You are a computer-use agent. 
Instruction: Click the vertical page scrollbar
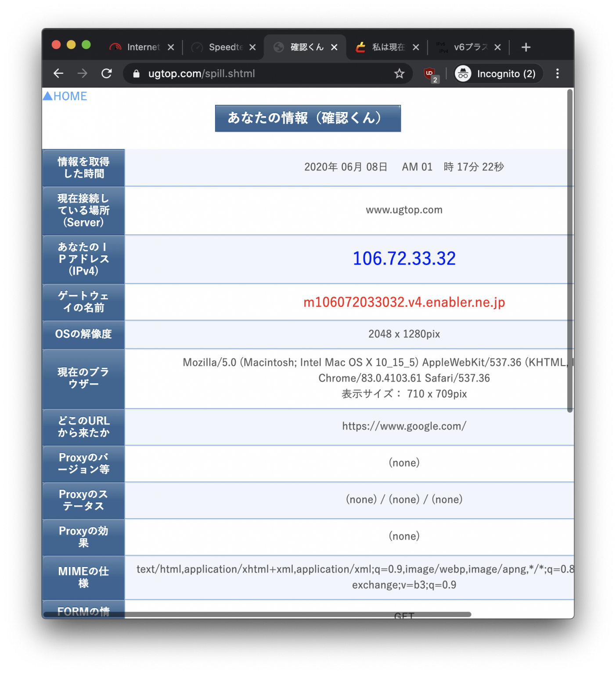(570, 250)
